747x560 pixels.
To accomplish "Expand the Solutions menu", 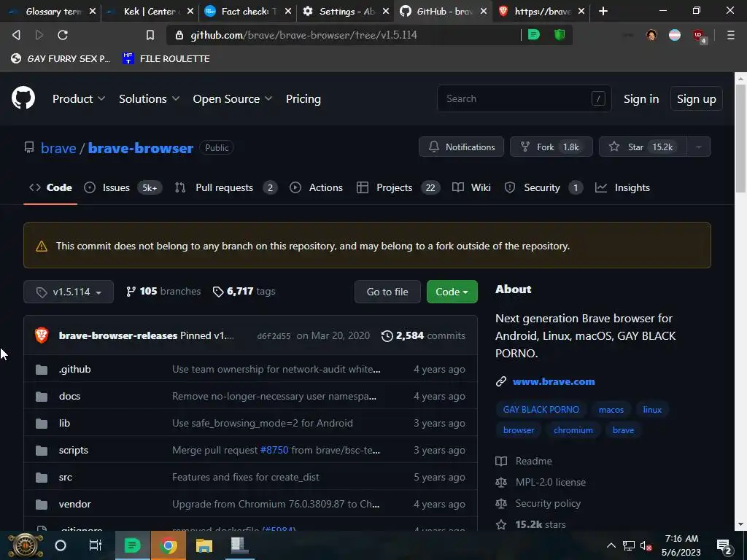I will (x=149, y=99).
